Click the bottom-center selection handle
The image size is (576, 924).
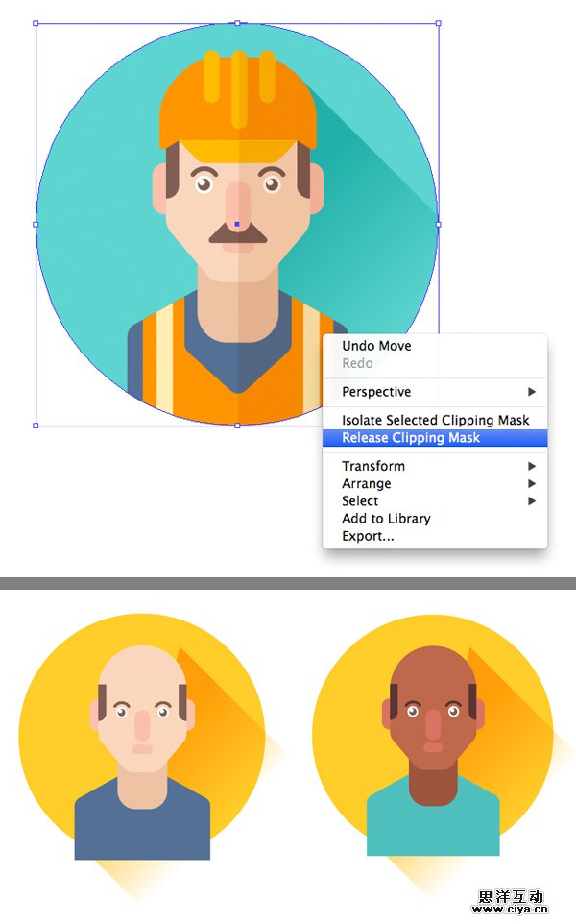[237, 426]
